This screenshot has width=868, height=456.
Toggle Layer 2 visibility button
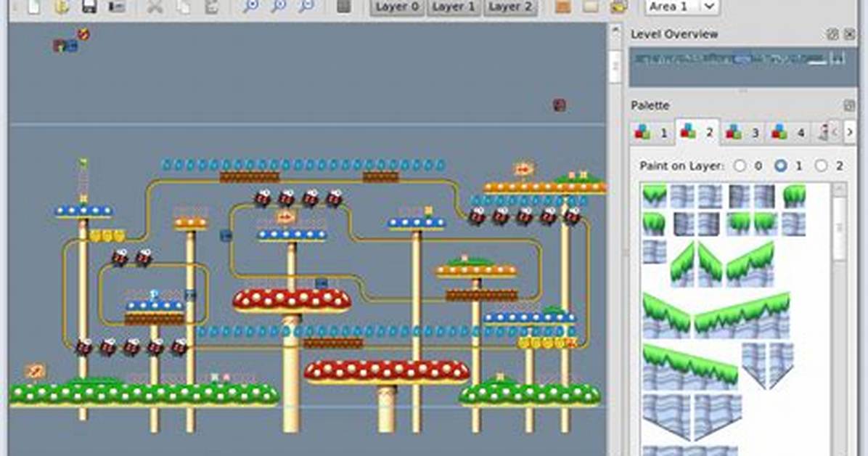point(510,7)
